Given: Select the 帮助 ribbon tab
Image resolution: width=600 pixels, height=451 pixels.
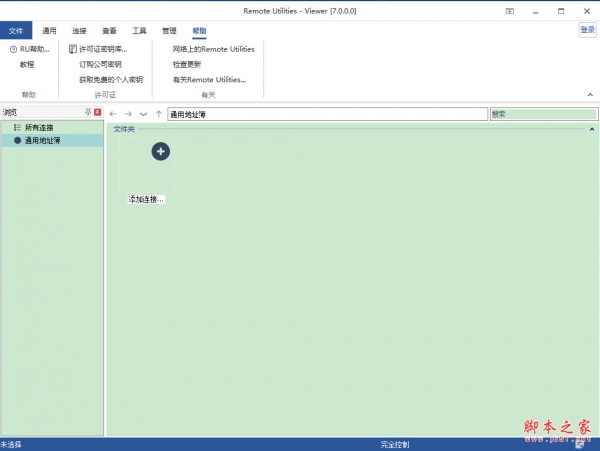Looking at the screenshot, I should [x=199, y=31].
